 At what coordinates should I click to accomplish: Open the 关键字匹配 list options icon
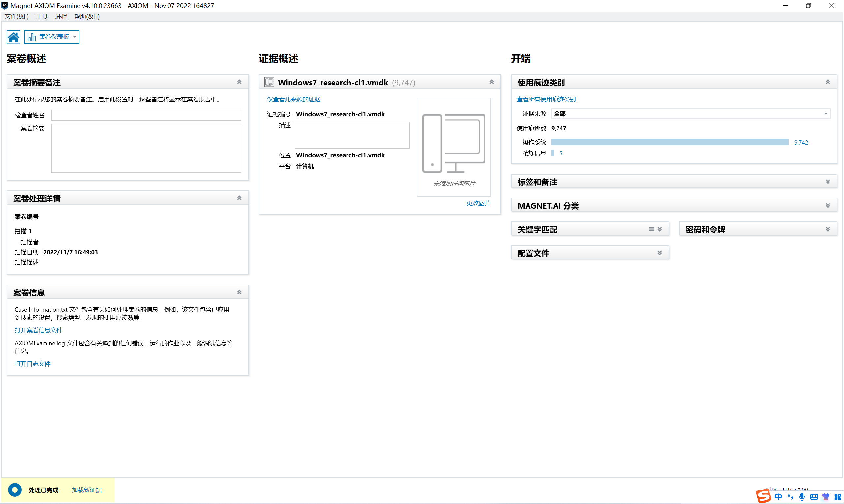[651, 229]
